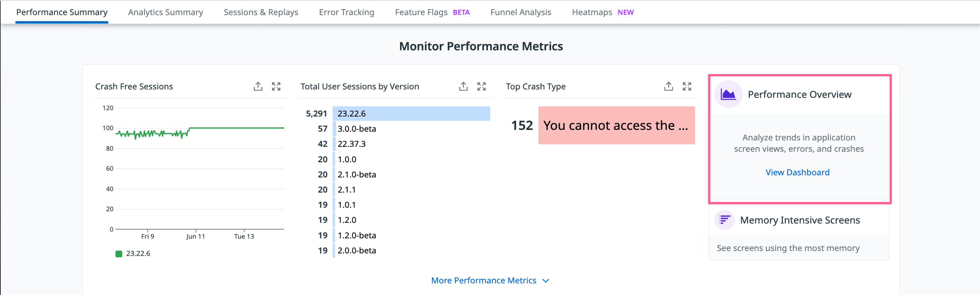Select the 23.22.6 version bar
Screen dimensions: 980x295
pos(411,114)
